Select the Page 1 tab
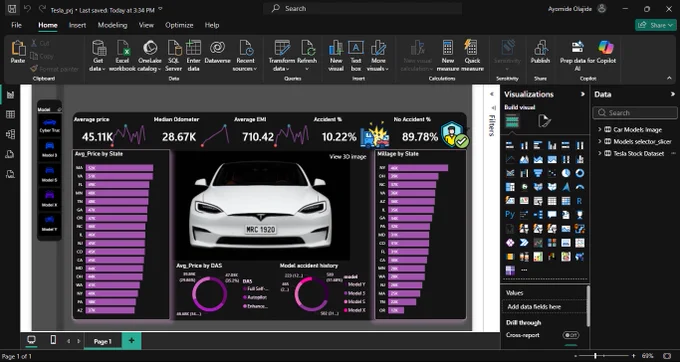The width and height of the screenshot is (680, 362). tap(103, 342)
